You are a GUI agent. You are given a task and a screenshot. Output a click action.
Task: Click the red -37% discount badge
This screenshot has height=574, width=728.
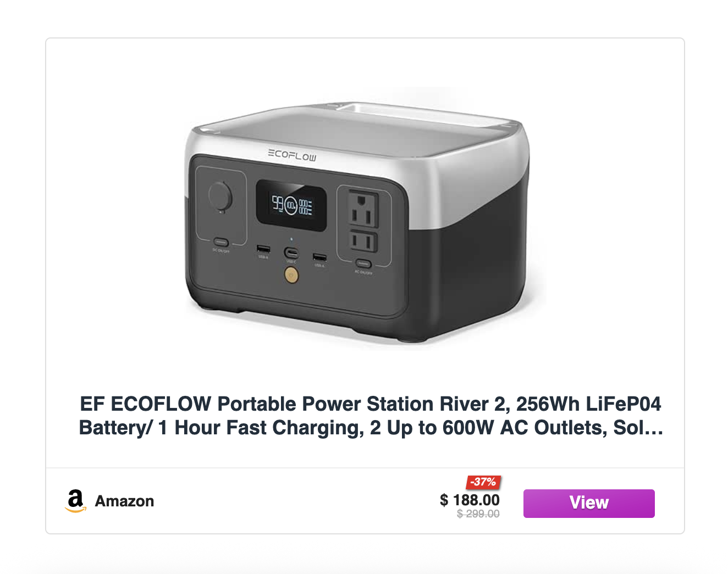483,482
